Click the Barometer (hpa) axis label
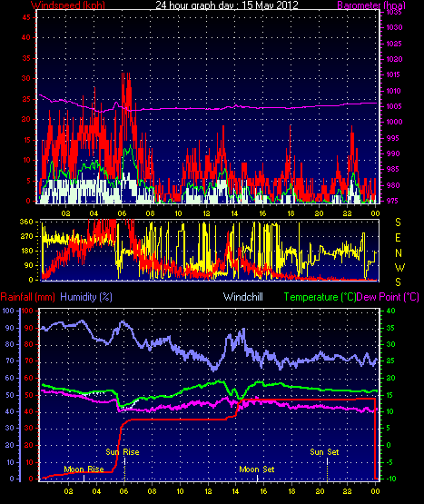This screenshot has height=504, width=424. tap(371, 5)
